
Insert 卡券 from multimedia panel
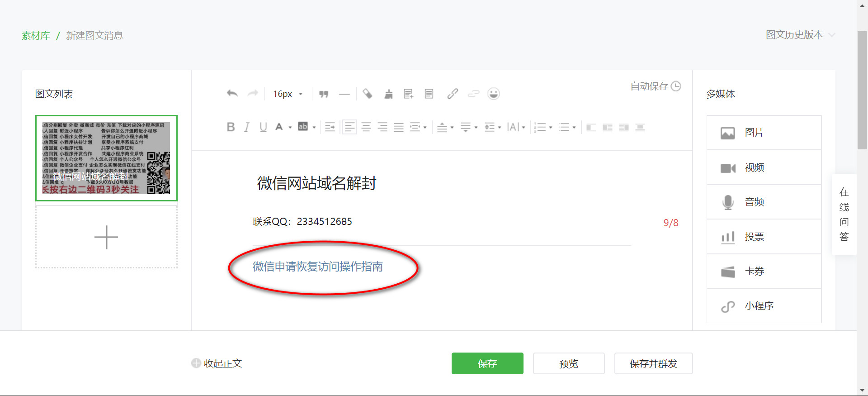[x=764, y=271]
